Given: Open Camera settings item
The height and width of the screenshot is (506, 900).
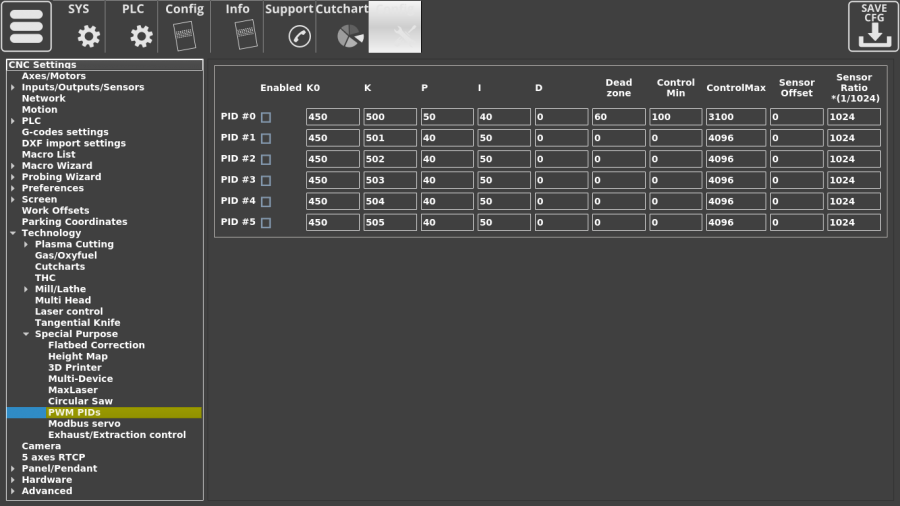Looking at the screenshot, I should (41, 446).
